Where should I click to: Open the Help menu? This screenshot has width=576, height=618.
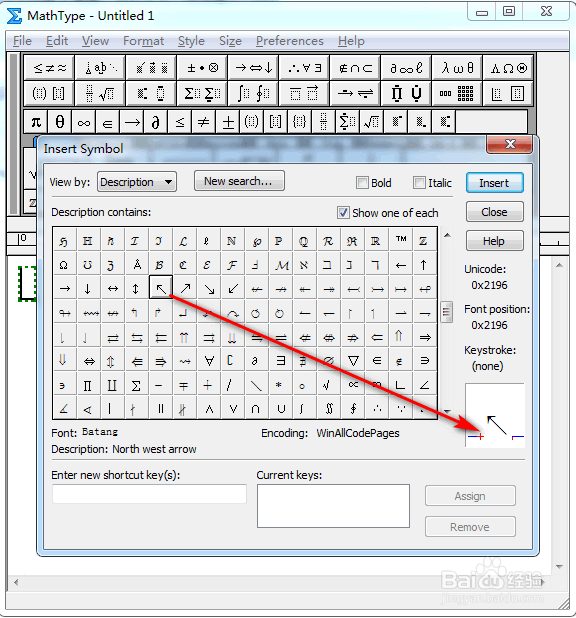(x=351, y=41)
